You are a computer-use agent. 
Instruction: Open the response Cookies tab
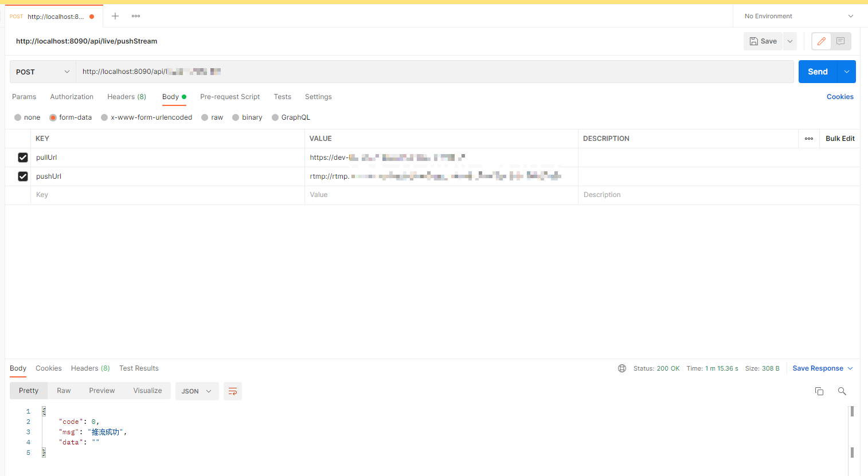point(48,368)
